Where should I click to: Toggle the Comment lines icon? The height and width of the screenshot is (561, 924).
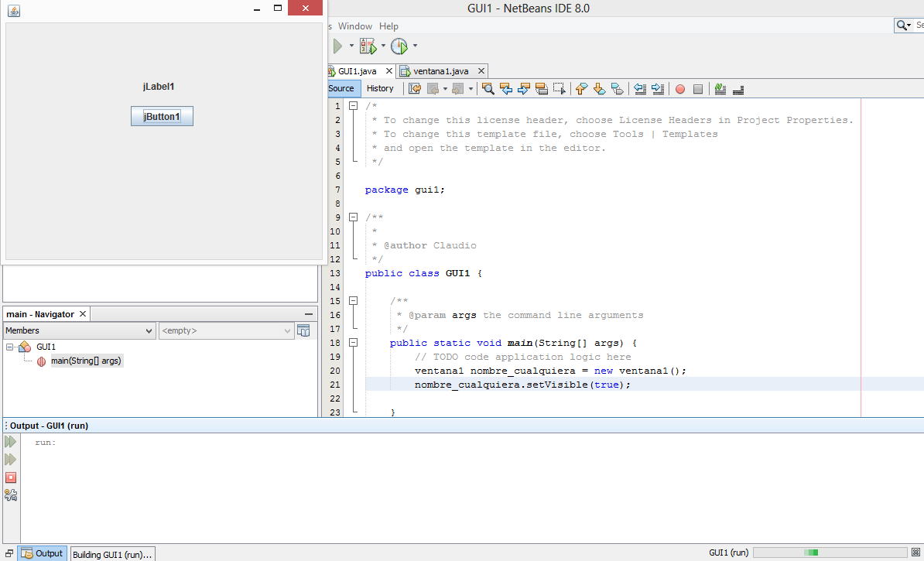pyautogui.click(x=720, y=88)
